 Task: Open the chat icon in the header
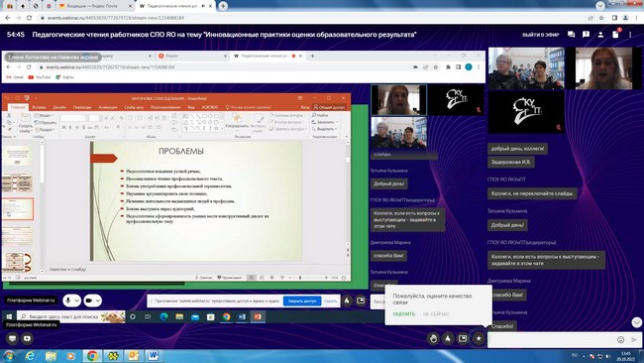click(x=571, y=35)
